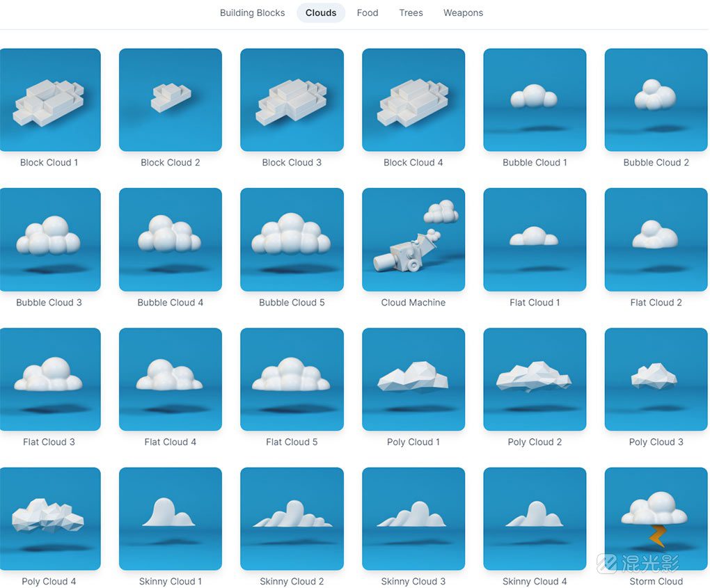Click the Poly Cloud 2 icon

click(535, 379)
